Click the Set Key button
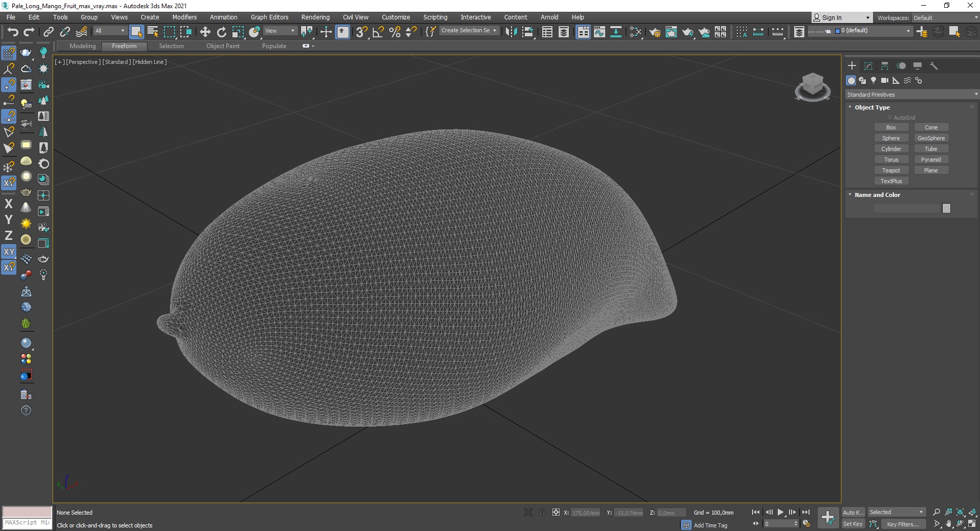The image size is (980, 531). 853,524
